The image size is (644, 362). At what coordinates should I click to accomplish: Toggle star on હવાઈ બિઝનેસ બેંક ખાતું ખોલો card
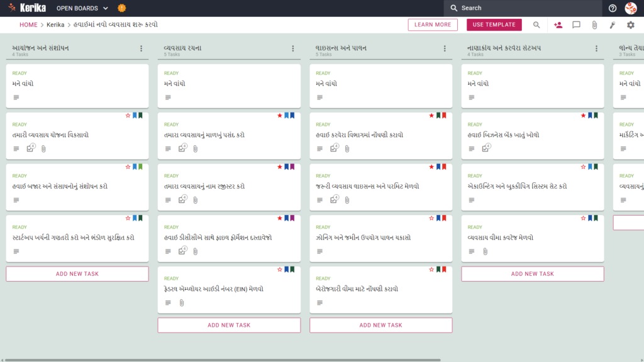[x=583, y=116]
